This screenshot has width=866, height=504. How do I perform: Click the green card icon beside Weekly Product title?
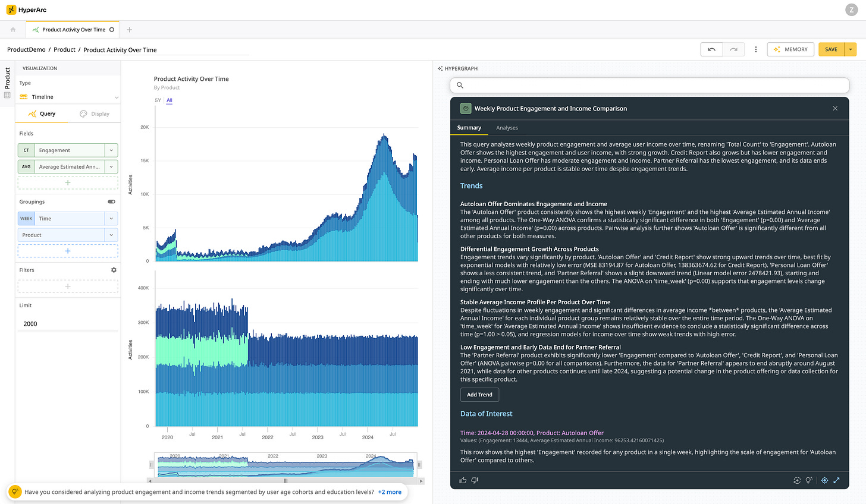click(x=466, y=108)
